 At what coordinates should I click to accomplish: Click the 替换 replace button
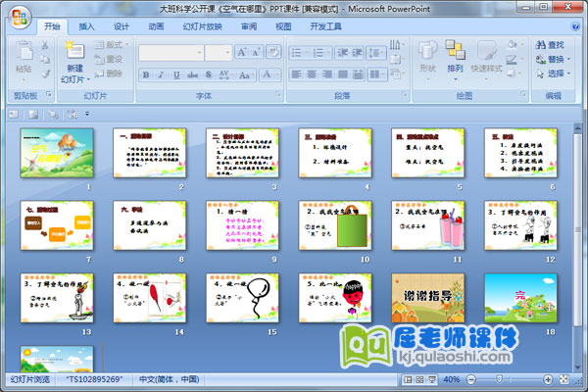(554, 59)
